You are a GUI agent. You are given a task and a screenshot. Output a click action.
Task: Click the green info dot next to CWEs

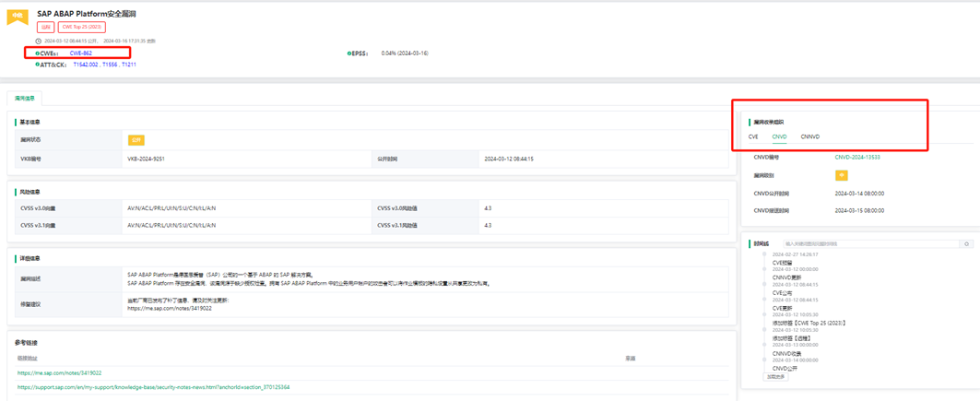pos(38,53)
